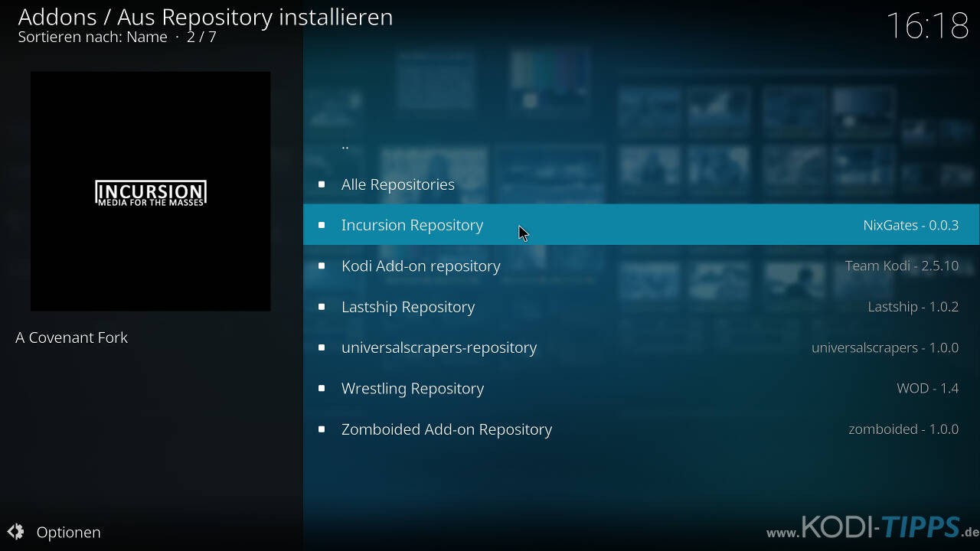The image size is (980, 551).
Task: Click bullet icon beside Kodi Add-on repository
Action: pyautogui.click(x=322, y=266)
